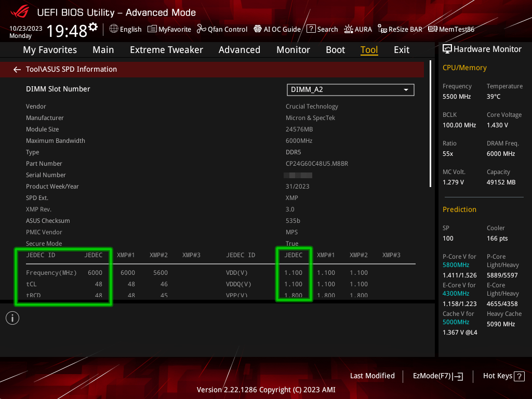Screen dimensions: 532x399
Task: Click the ASUS Checksum value 535b
Action: [293, 220]
